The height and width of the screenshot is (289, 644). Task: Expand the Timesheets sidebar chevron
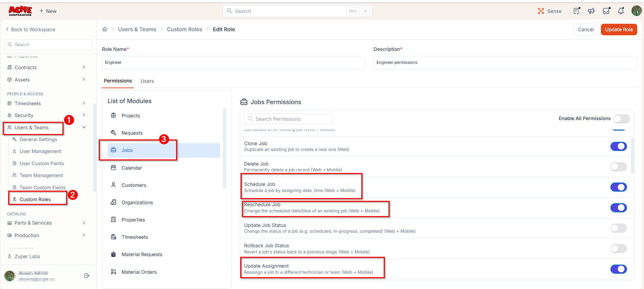click(84, 103)
